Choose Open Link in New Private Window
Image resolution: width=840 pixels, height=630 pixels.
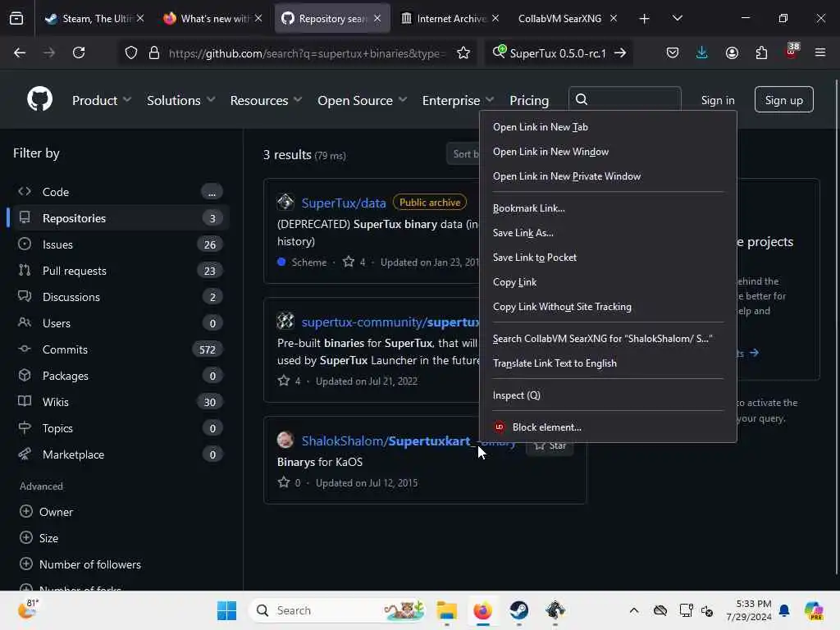(608, 176)
